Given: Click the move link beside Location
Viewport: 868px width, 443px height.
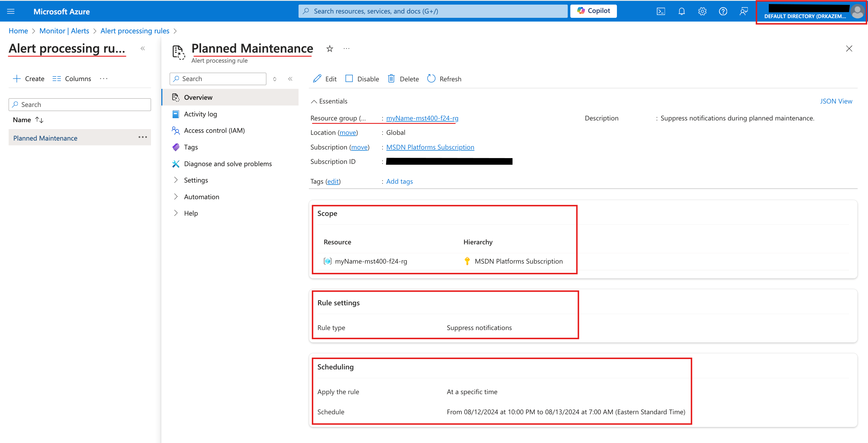Looking at the screenshot, I should pos(348,133).
